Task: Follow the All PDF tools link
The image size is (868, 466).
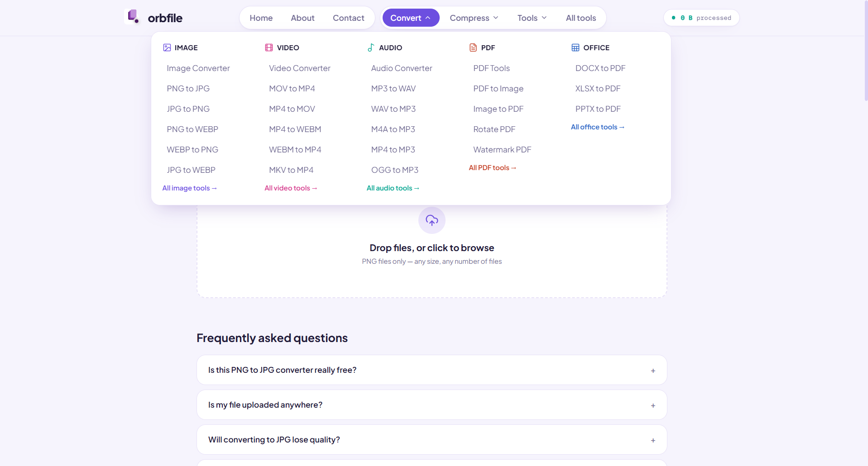Action: click(x=493, y=168)
